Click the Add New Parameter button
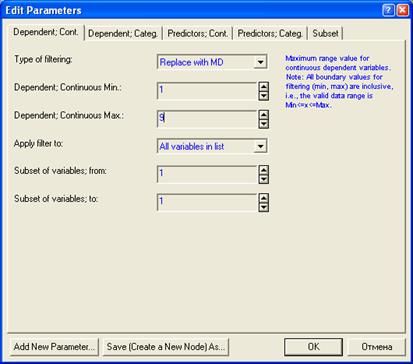Image resolution: width=413 pixels, height=364 pixels. pyautogui.click(x=54, y=347)
